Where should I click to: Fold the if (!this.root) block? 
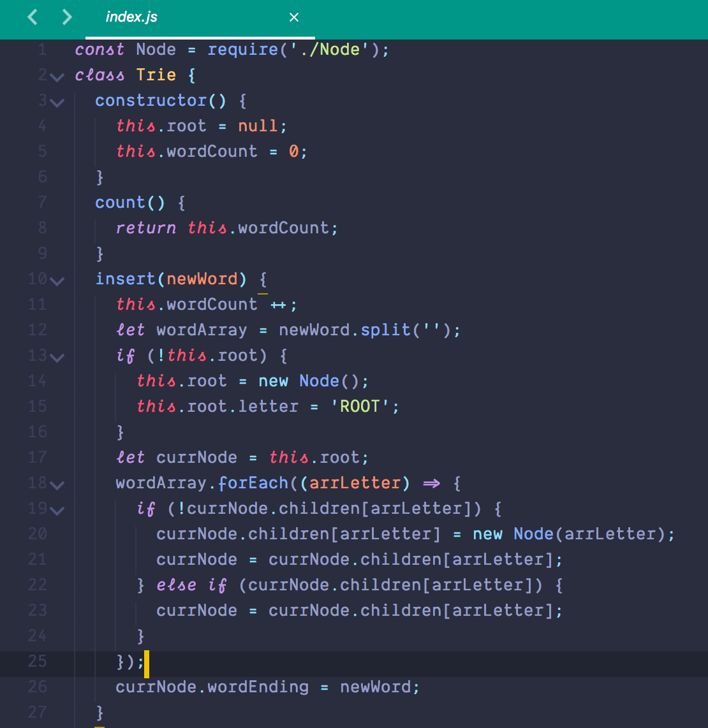(57, 358)
